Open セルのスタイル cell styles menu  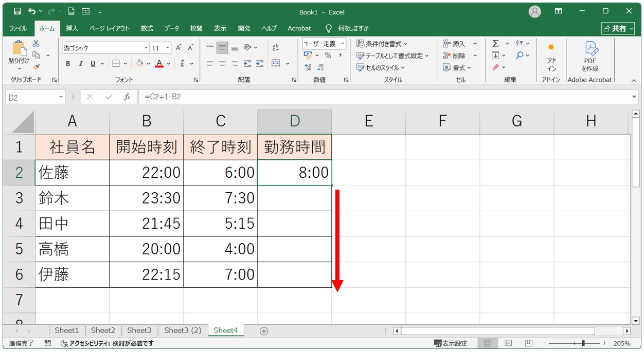point(381,67)
